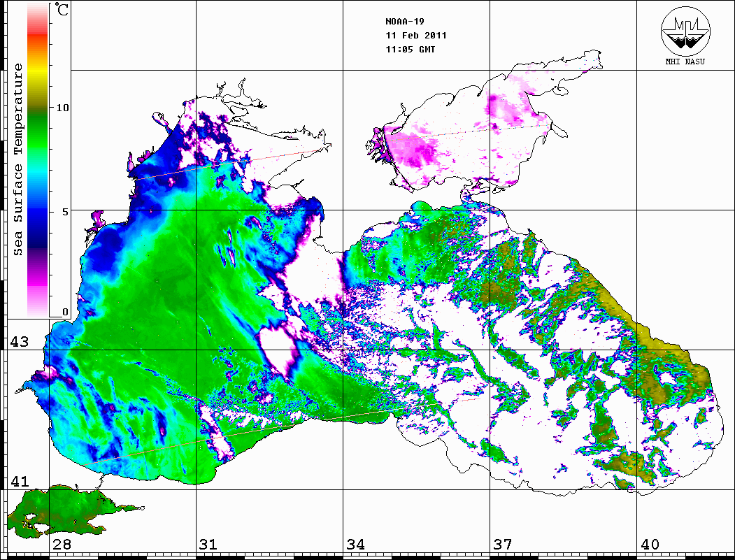Image resolution: width=735 pixels, height=560 pixels.
Task: Click the '5' tick on temperature scale
Action: click(65, 212)
